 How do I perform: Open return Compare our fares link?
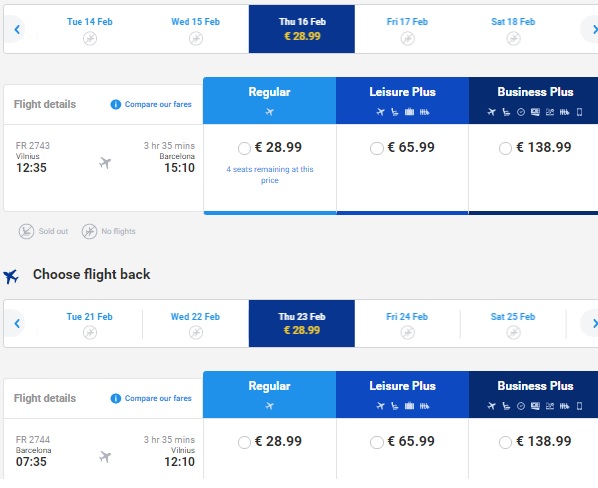(x=158, y=398)
